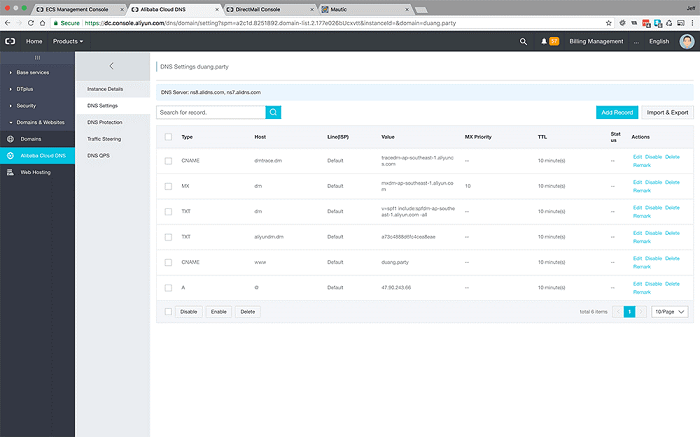Click the Add Record button

tap(617, 112)
